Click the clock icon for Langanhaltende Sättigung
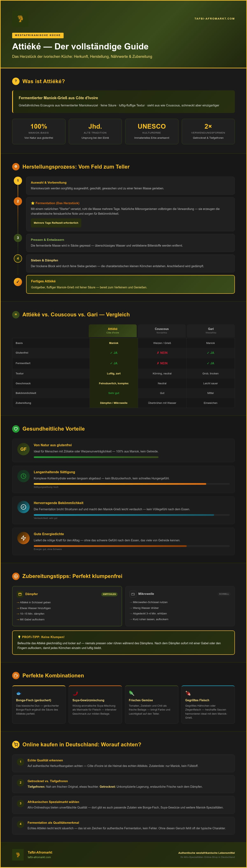Screen dimensions: 247x868 point(23,476)
